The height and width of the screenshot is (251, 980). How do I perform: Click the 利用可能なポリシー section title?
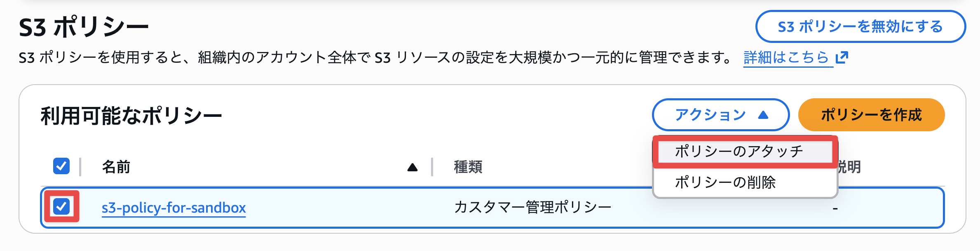coord(131,116)
